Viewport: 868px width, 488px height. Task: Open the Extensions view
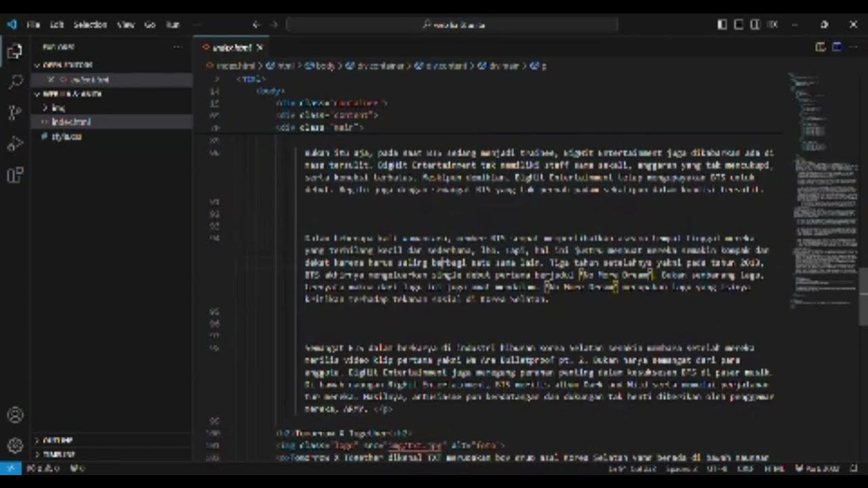click(x=15, y=175)
